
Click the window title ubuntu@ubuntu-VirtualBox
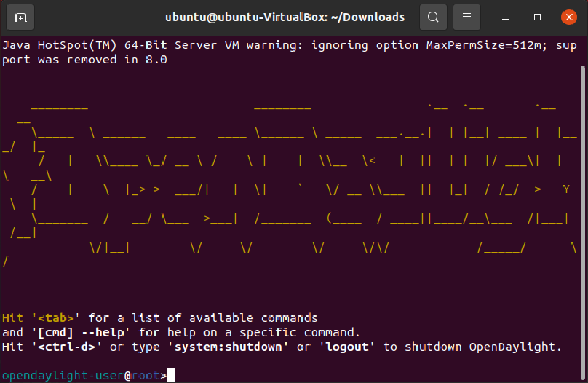click(284, 17)
